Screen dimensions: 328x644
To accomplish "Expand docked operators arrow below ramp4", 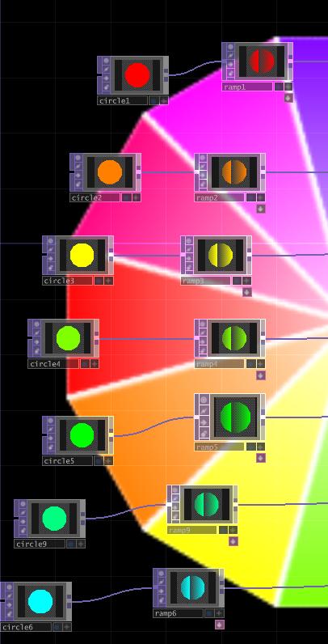I will (x=261, y=375).
